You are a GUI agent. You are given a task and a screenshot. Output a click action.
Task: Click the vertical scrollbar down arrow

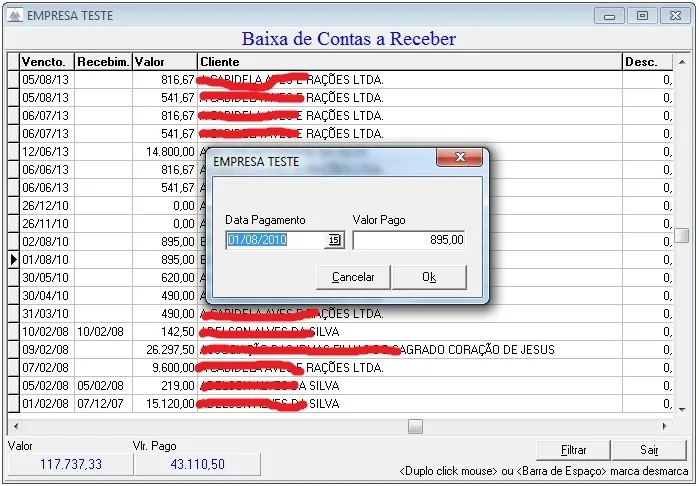pyautogui.click(x=682, y=409)
